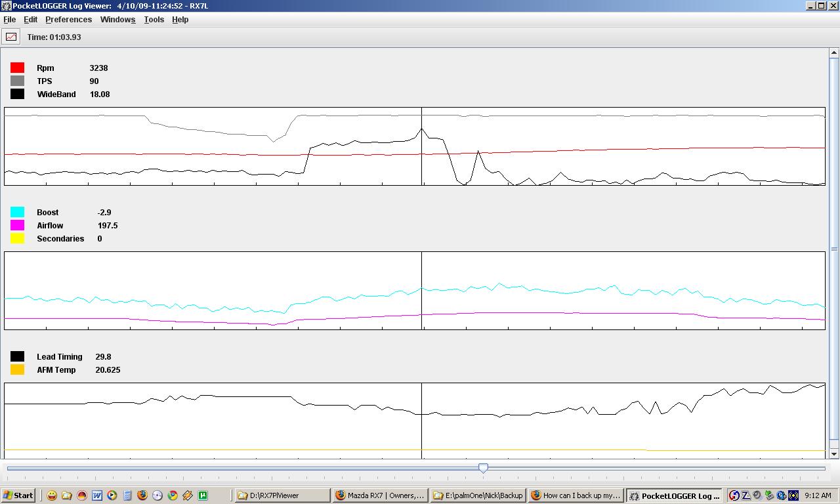Open the Tools menu
Image resolution: width=840 pixels, height=504 pixels.
coord(154,20)
